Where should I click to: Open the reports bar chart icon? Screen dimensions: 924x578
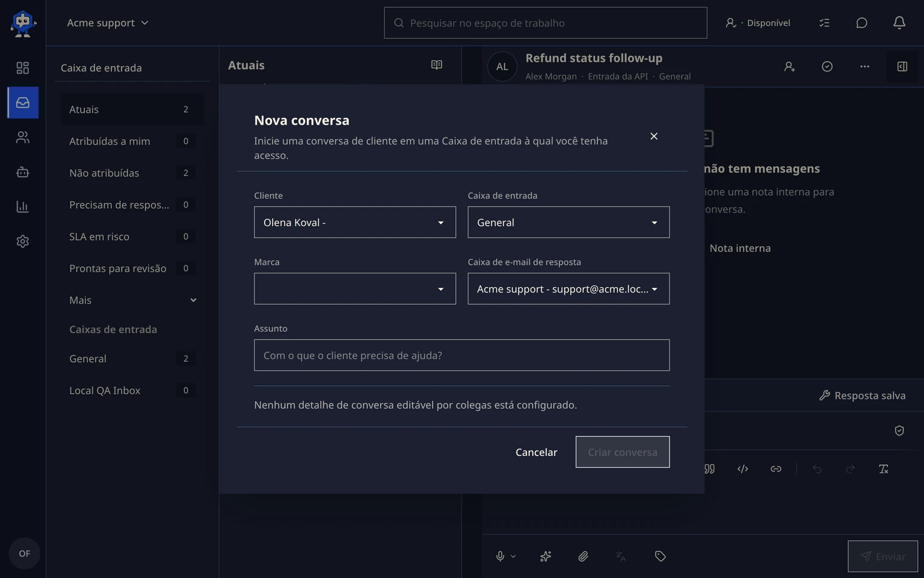pos(23,207)
